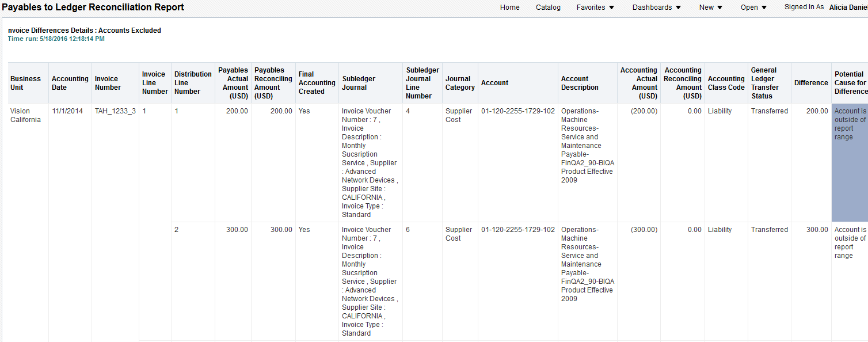This screenshot has height=342, width=868.
Task: Select the Subledger Journal column header
Action: click(x=359, y=83)
